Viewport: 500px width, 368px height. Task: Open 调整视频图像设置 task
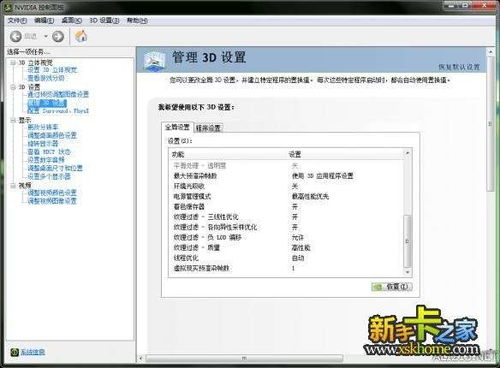click(52, 201)
